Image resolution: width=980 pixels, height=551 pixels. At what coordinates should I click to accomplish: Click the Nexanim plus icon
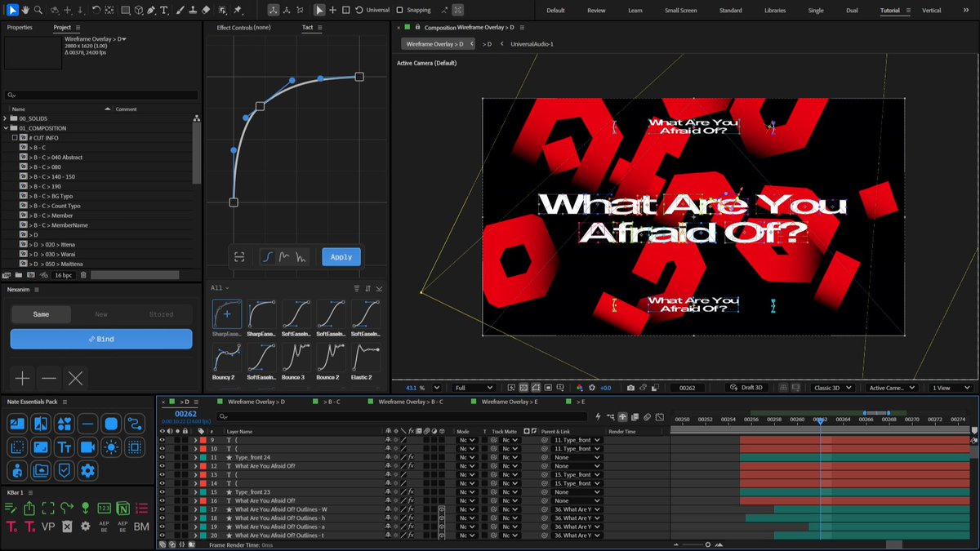[22, 378]
